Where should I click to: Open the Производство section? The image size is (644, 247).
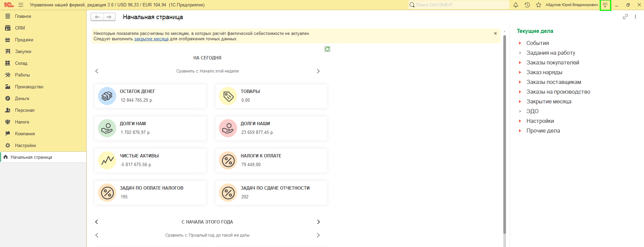[43, 87]
